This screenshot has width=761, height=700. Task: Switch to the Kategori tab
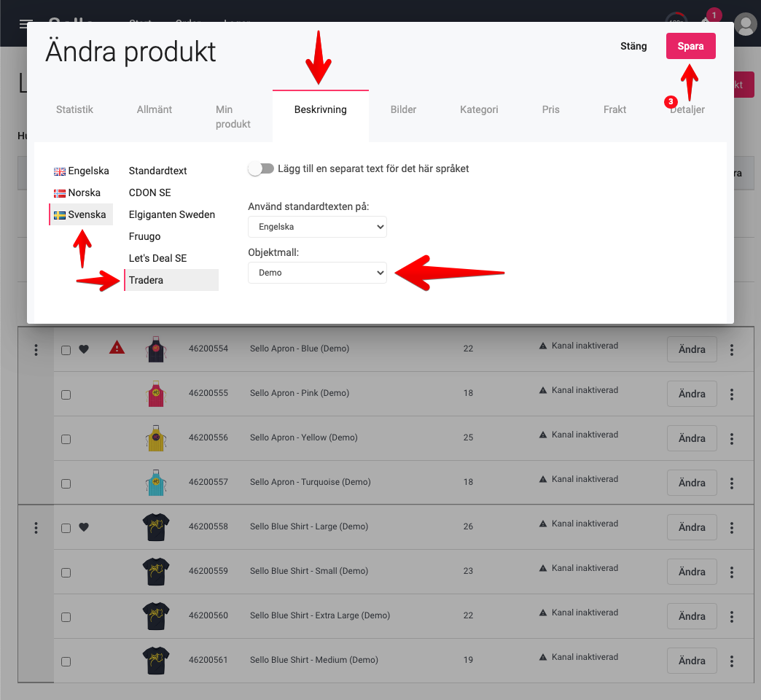(x=479, y=109)
